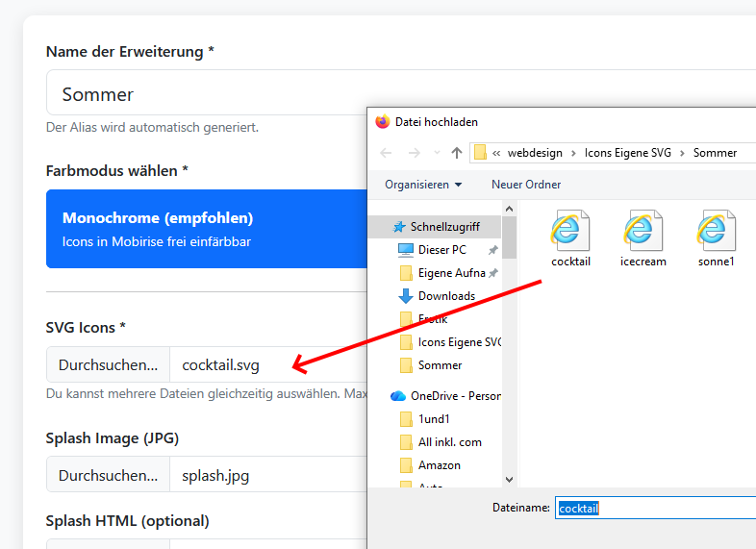This screenshot has height=549, width=756.
Task: Open Downloads in the navigation pane
Action: (445, 296)
